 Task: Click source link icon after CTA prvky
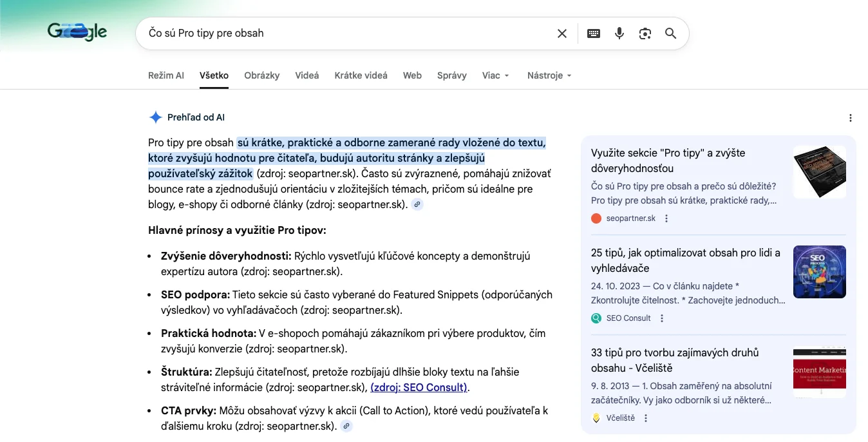pos(346,426)
